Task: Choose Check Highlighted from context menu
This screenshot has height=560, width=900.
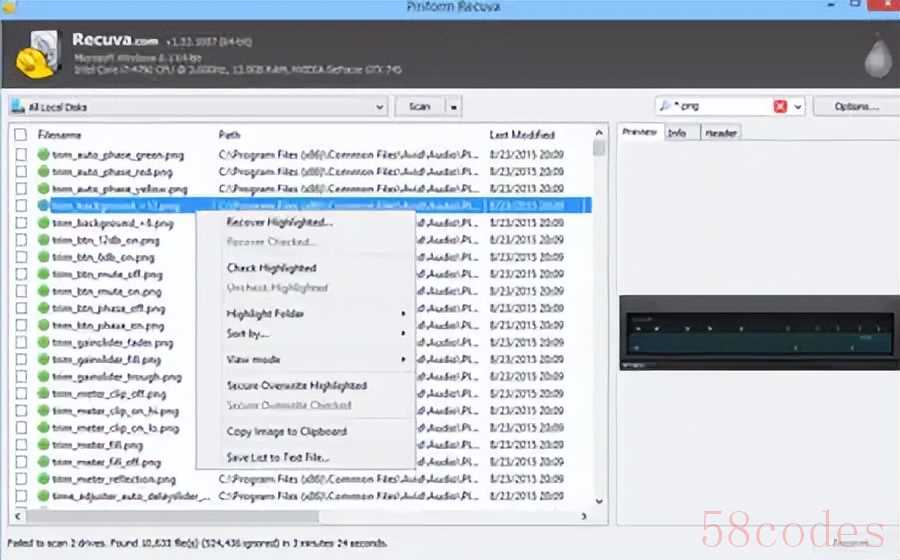Action: 271,268
